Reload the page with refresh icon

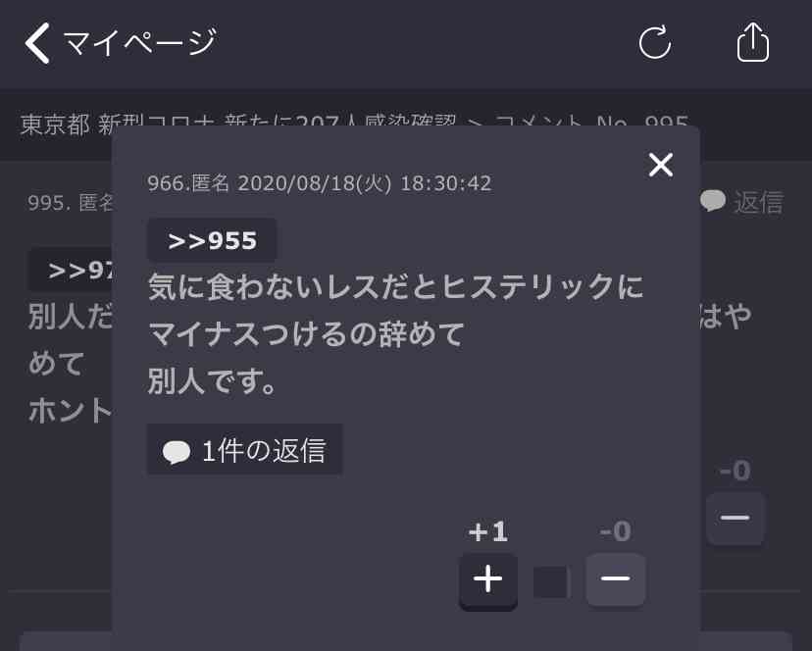point(654,42)
